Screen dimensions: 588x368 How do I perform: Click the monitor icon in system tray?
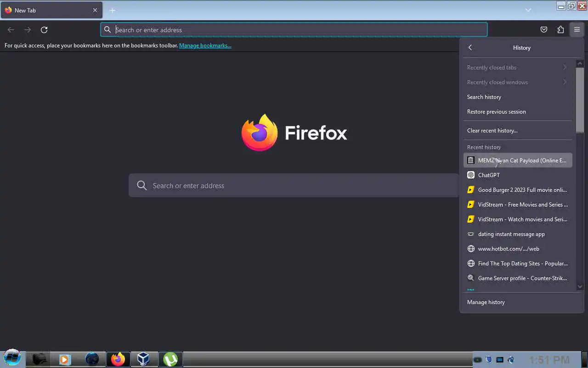pyautogui.click(x=500, y=360)
